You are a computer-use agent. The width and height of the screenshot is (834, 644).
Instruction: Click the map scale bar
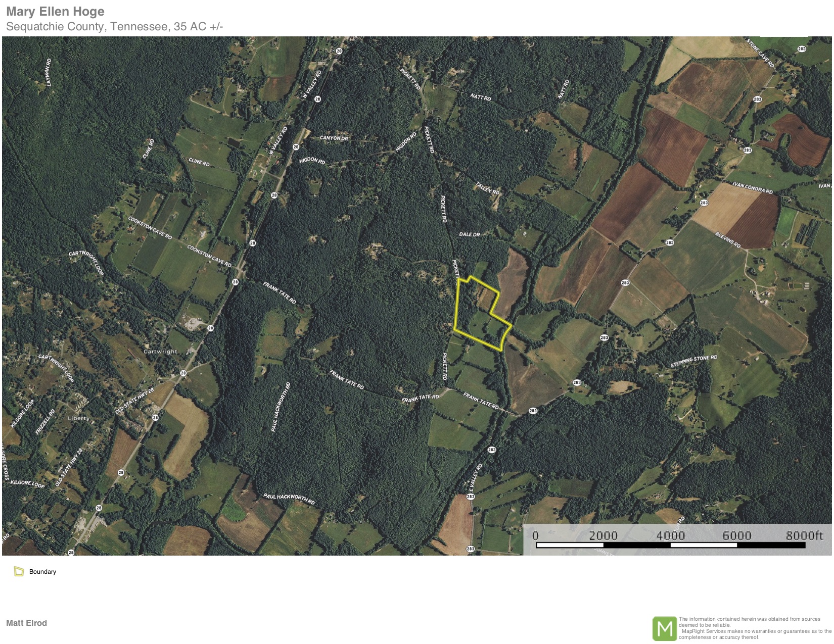[670, 545]
